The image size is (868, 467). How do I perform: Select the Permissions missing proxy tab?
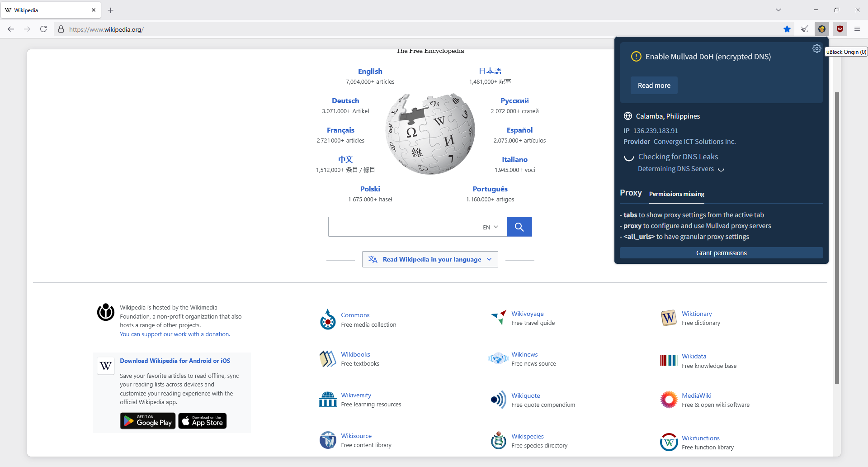(677, 194)
